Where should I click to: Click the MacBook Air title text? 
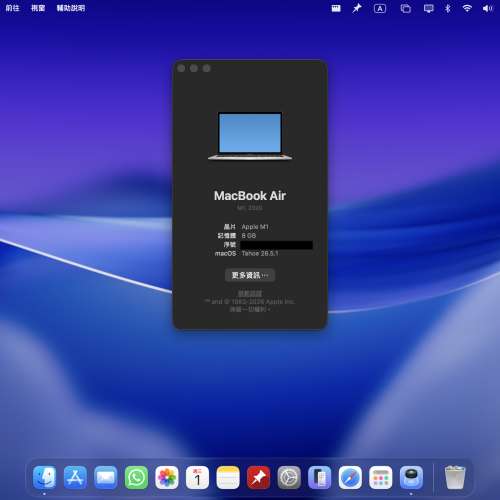[x=250, y=196]
